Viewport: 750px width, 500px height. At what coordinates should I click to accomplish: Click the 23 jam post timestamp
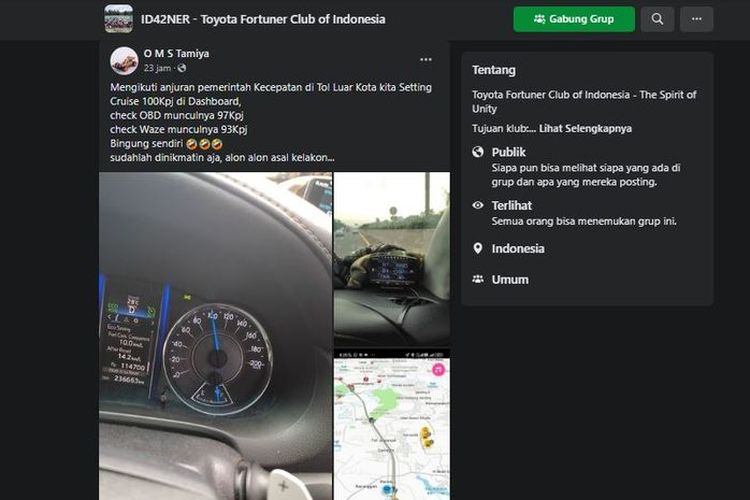[x=157, y=68]
